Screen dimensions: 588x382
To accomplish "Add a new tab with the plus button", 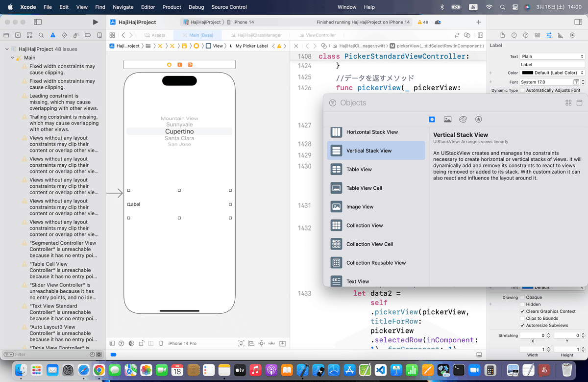I will pyautogui.click(x=479, y=22).
